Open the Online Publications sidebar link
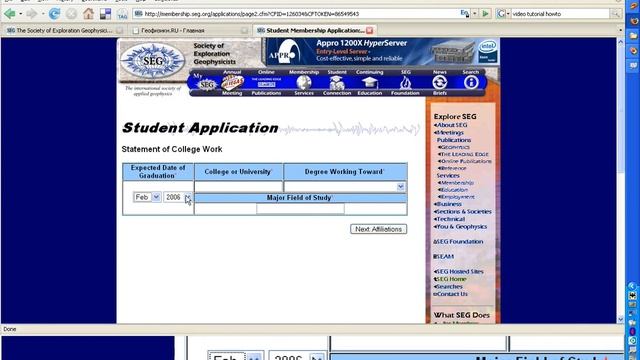The image size is (640, 360). pos(465,161)
